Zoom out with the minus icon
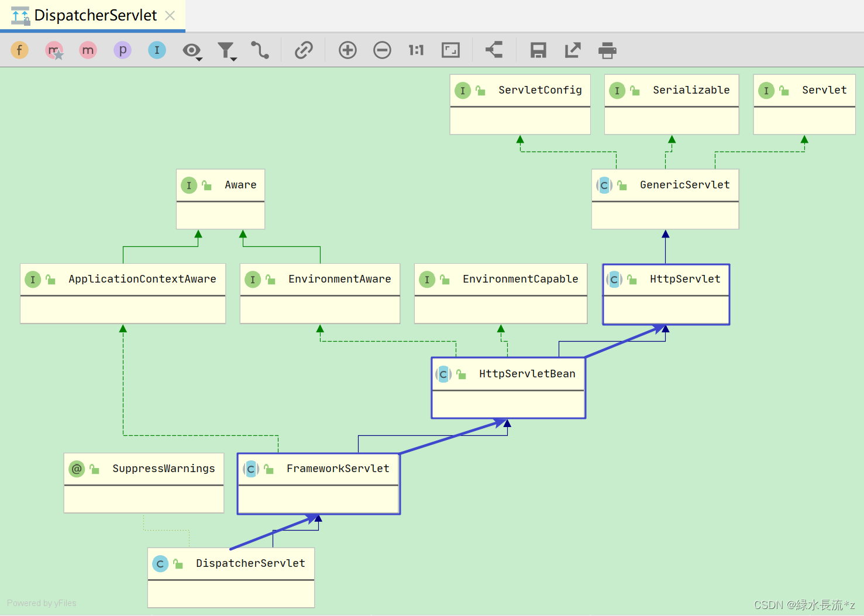This screenshot has width=864, height=616. point(382,50)
